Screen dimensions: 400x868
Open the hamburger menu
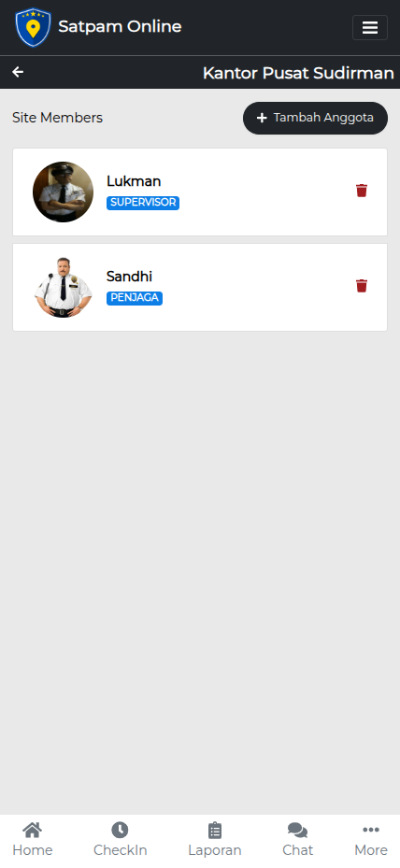tap(369, 28)
